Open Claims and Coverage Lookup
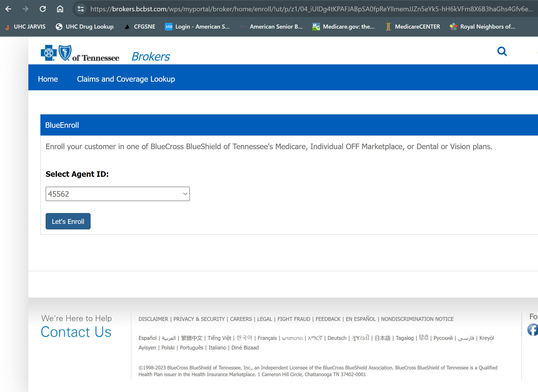Viewport: 538px width, 392px height. pyautogui.click(x=126, y=79)
